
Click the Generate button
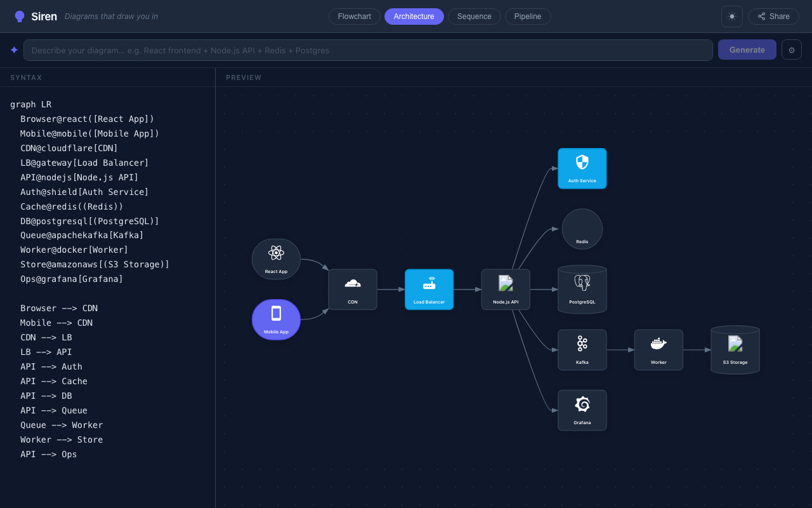tap(747, 50)
